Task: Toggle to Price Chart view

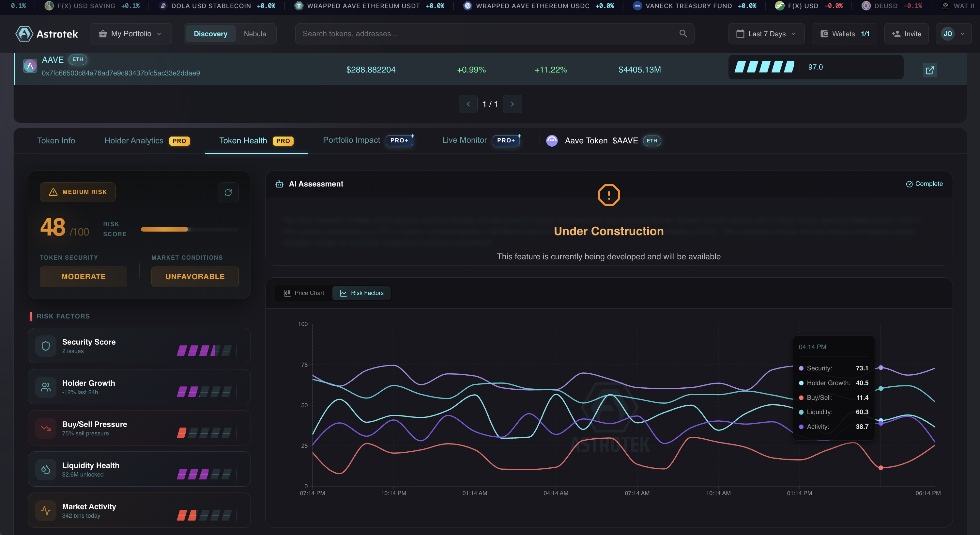Action: (304, 293)
